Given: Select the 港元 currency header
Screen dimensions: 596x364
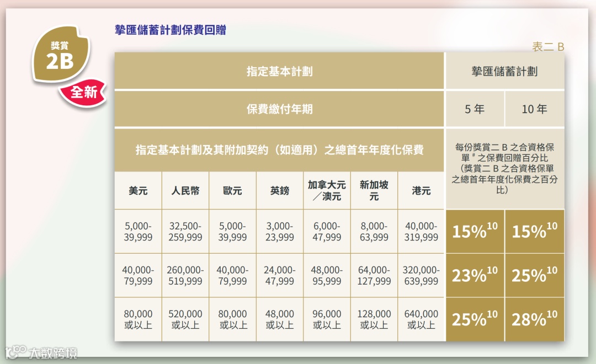Looking at the screenshot, I should tap(421, 190).
